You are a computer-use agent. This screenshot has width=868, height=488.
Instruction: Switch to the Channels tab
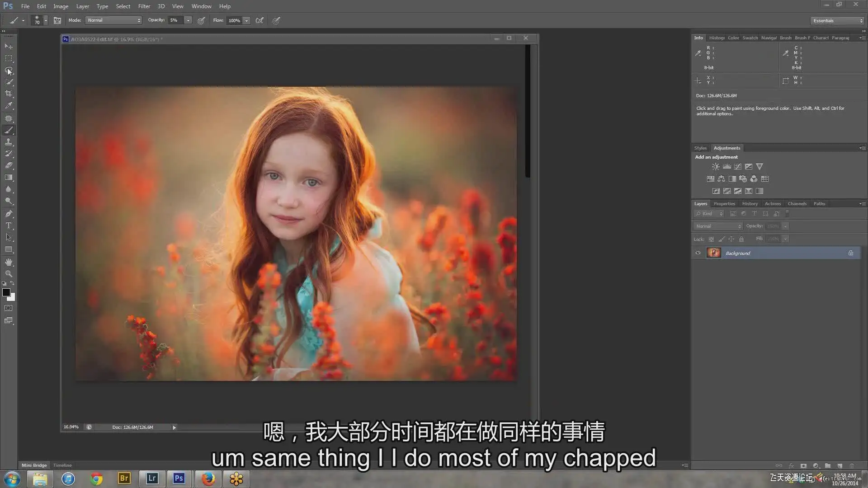797,204
